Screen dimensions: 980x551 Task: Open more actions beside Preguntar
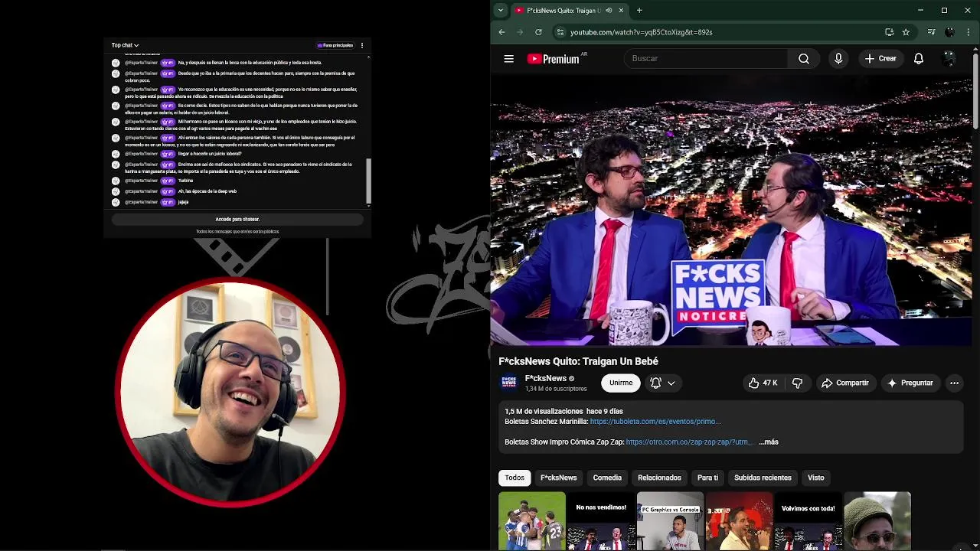[954, 383]
